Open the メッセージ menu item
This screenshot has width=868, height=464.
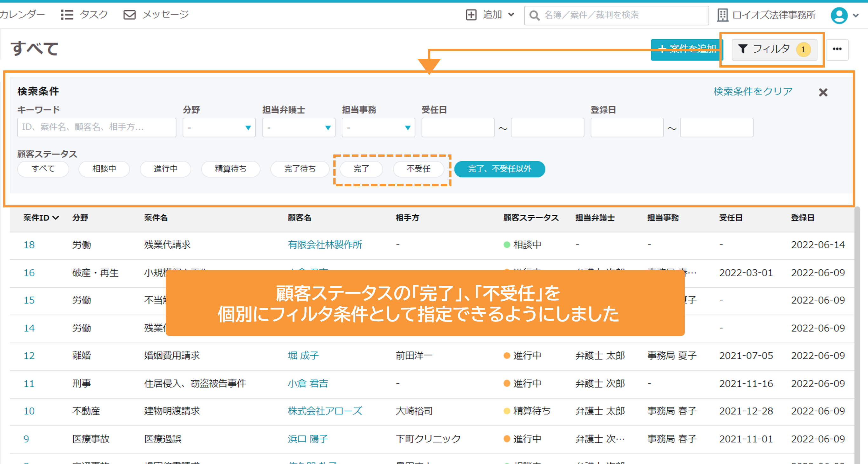[165, 15]
